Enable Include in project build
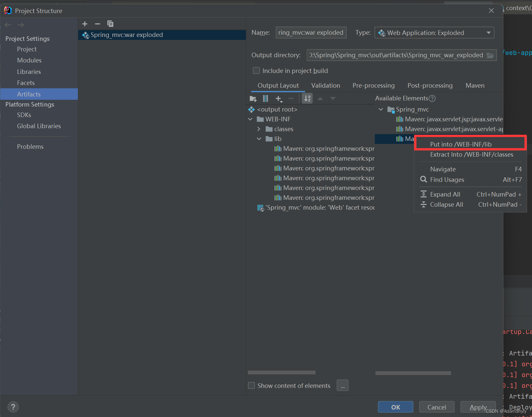The image size is (532, 417). click(256, 70)
